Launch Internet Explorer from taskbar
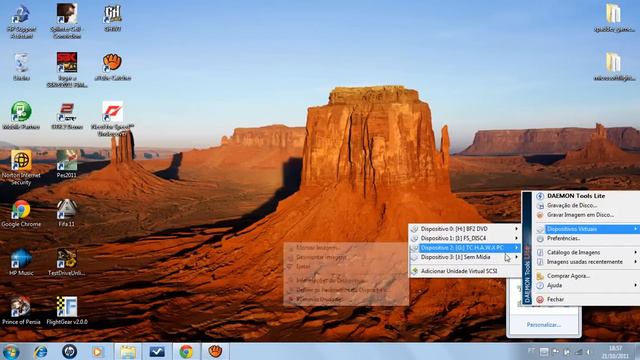 tap(40, 351)
